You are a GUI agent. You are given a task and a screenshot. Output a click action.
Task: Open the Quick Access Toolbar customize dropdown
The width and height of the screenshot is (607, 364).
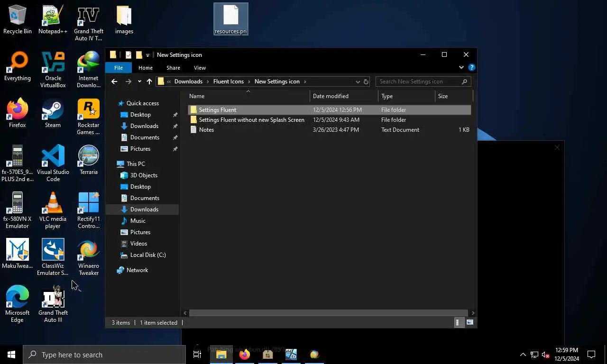tap(147, 55)
